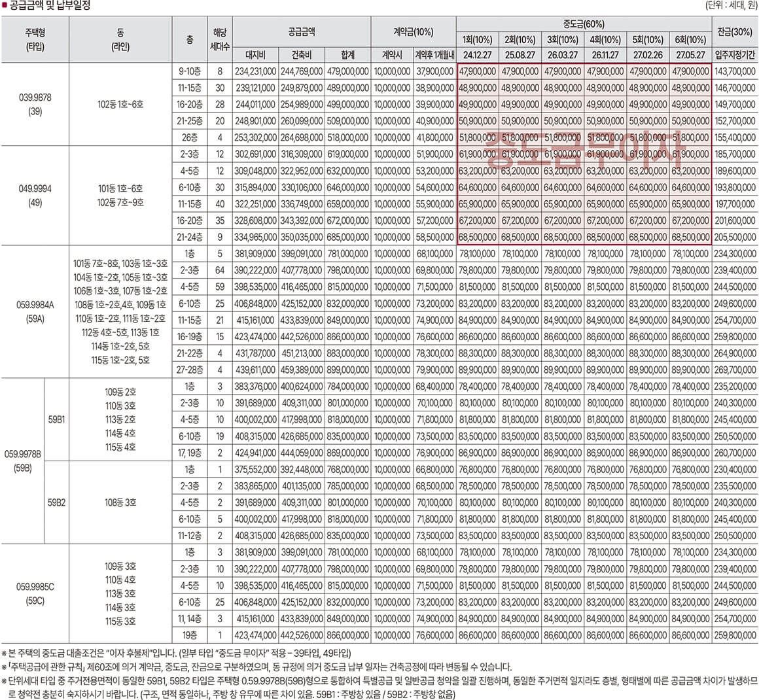Click land cost '302,691,000'
The width and height of the screenshot is (759, 700).
[x=255, y=154]
